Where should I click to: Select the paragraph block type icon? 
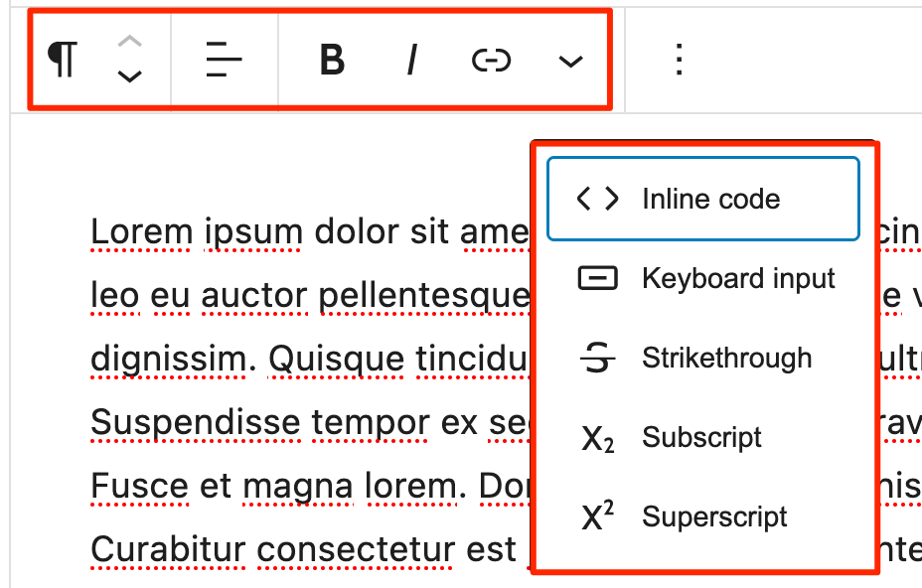[x=61, y=60]
